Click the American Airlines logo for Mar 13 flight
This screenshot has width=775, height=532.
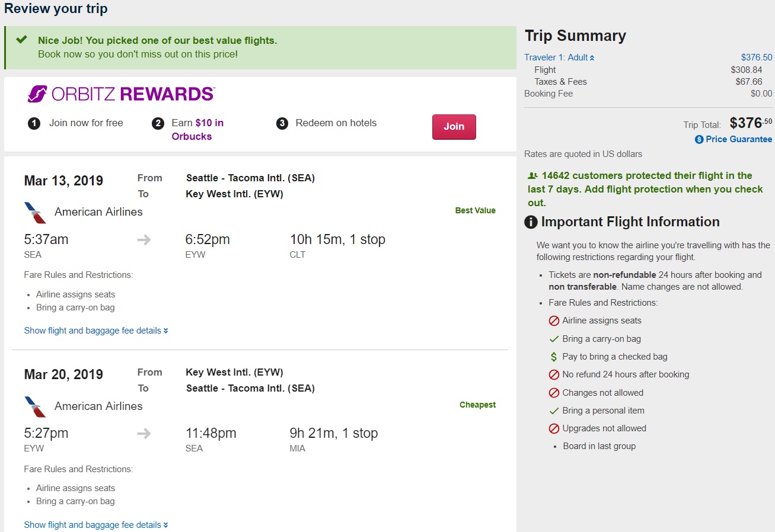36,212
